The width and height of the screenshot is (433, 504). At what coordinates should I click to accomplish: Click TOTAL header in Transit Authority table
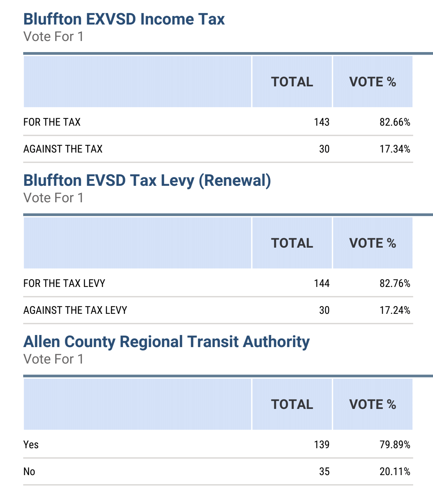[x=292, y=404]
